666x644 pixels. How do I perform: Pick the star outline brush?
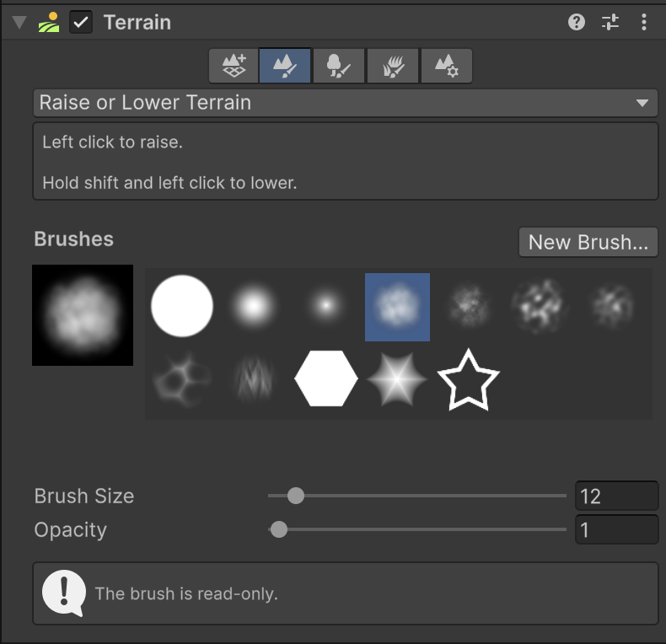[x=469, y=378]
